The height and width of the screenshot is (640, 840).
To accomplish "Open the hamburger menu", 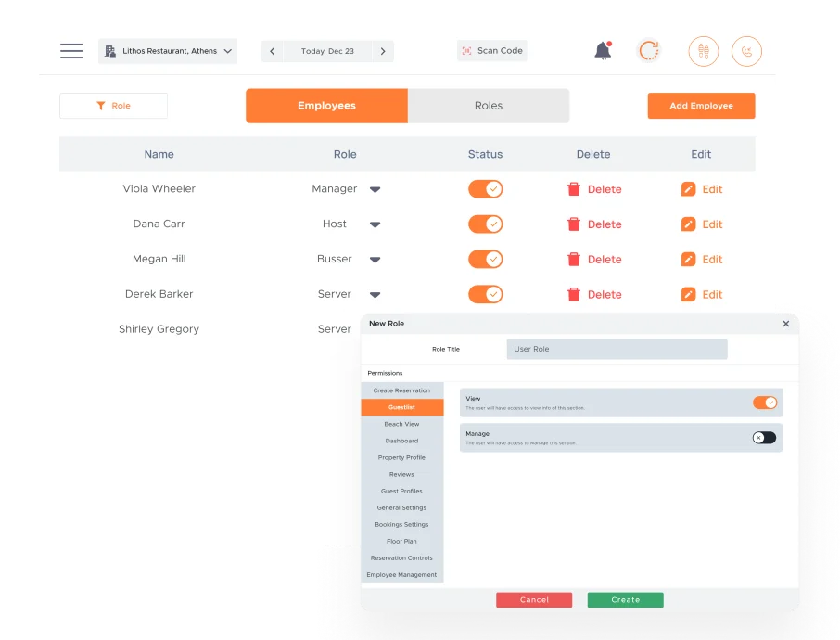I will point(71,51).
